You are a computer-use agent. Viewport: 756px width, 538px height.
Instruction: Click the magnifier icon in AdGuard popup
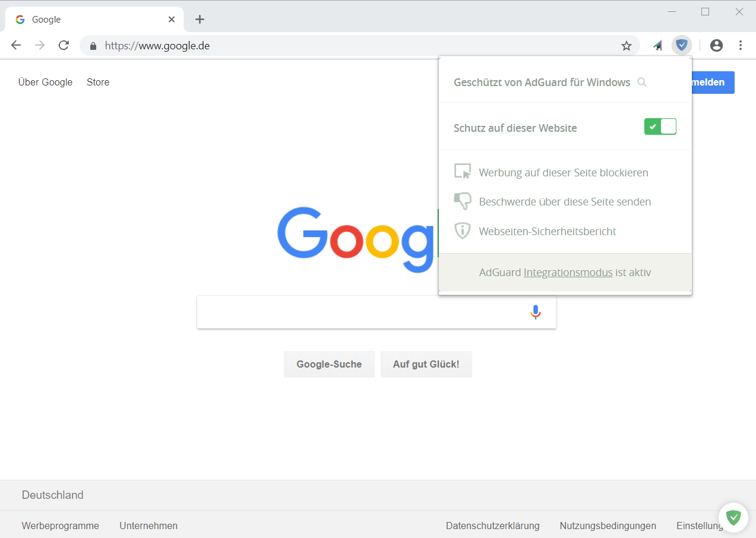(x=641, y=82)
